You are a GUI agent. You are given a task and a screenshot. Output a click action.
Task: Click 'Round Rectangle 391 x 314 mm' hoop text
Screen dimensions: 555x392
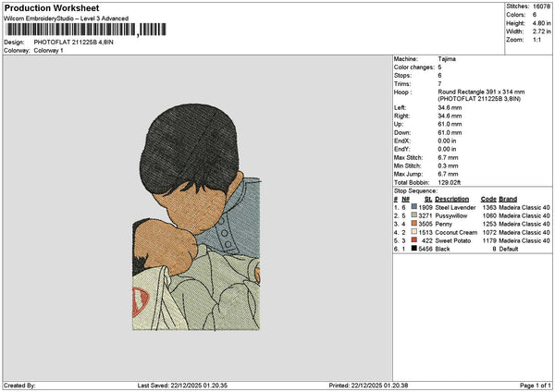(x=481, y=92)
